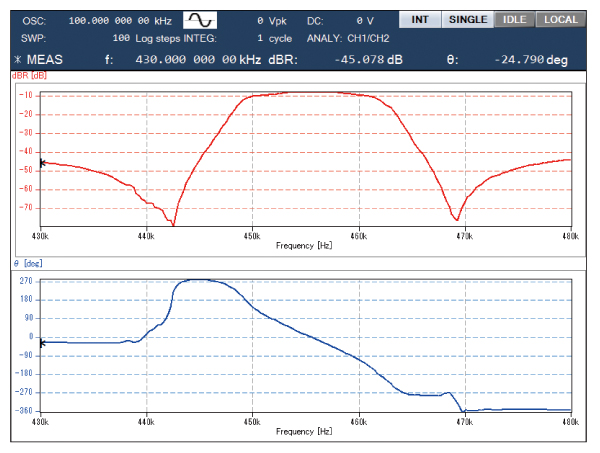The image size is (600, 453).
Task: Click the IDLE status indicator
Action: pyautogui.click(x=515, y=20)
